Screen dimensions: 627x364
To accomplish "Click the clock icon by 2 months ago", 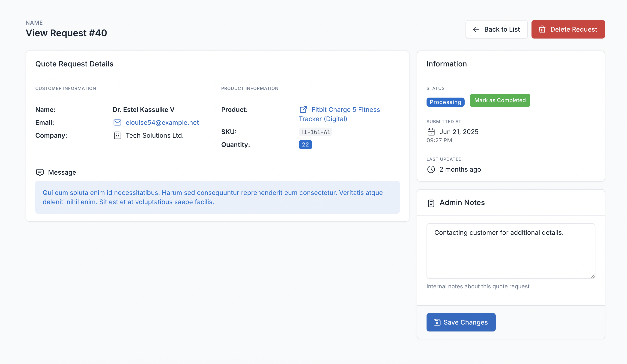I will click(x=431, y=169).
